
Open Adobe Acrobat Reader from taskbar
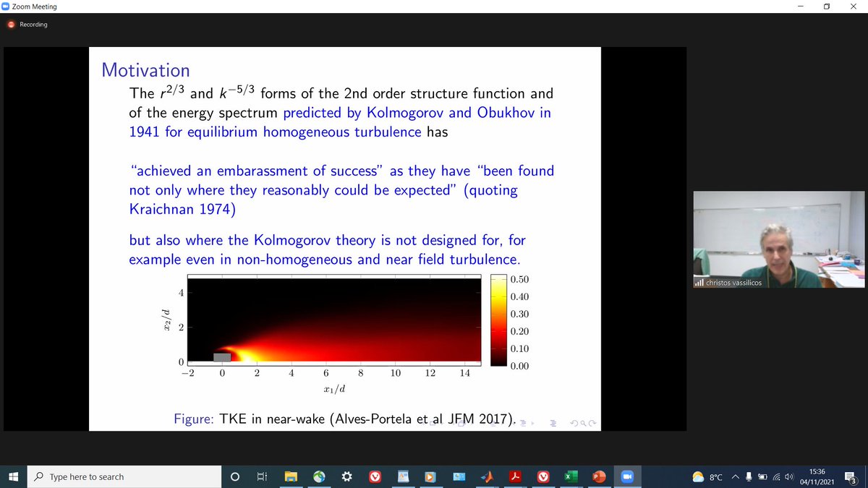[x=516, y=476]
